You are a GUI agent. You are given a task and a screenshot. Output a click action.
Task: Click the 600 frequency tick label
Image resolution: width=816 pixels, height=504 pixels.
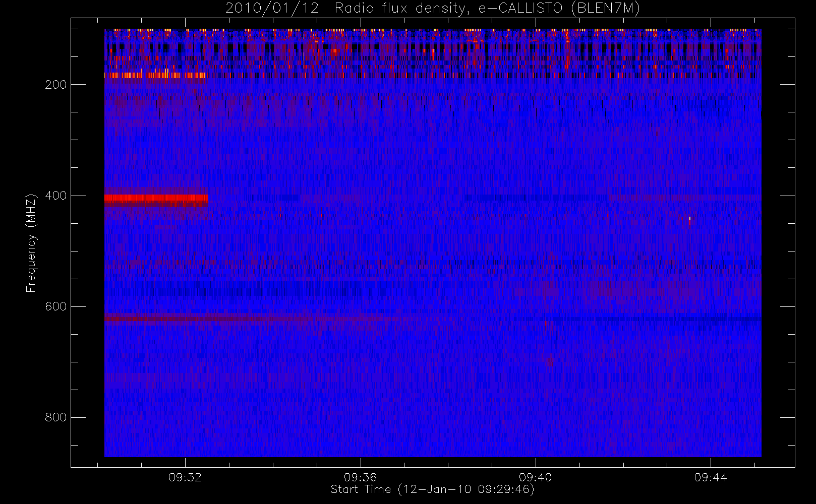coord(55,306)
